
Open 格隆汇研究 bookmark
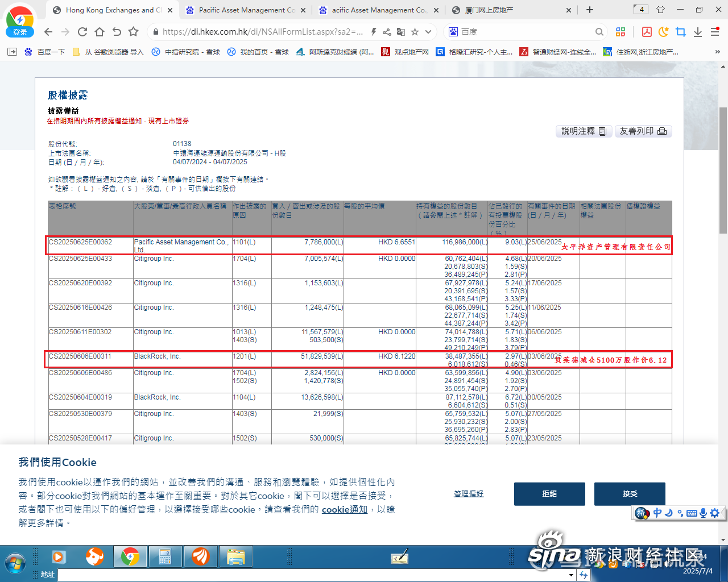[474, 52]
